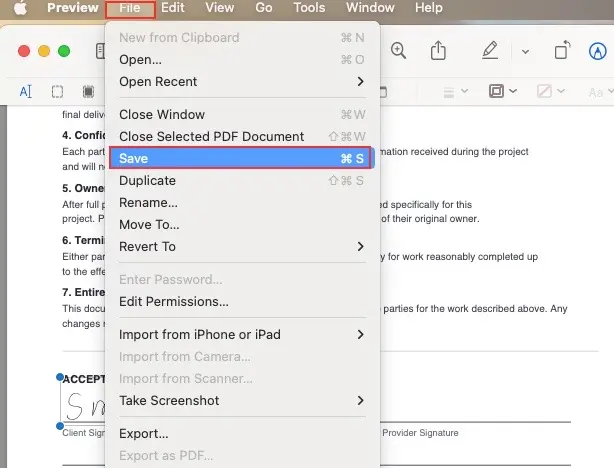The height and width of the screenshot is (468, 614).
Task: Click the signature's top-left selection handle
Action: coord(60,377)
